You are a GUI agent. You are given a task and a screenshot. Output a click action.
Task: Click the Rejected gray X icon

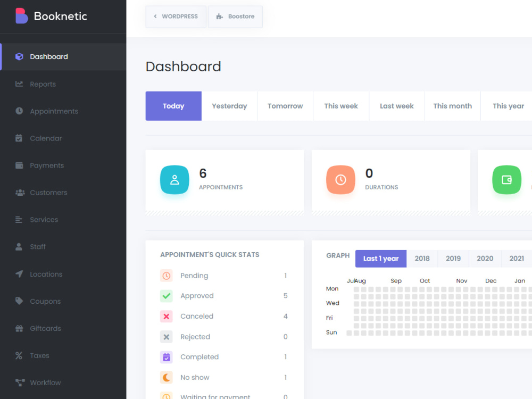click(166, 337)
